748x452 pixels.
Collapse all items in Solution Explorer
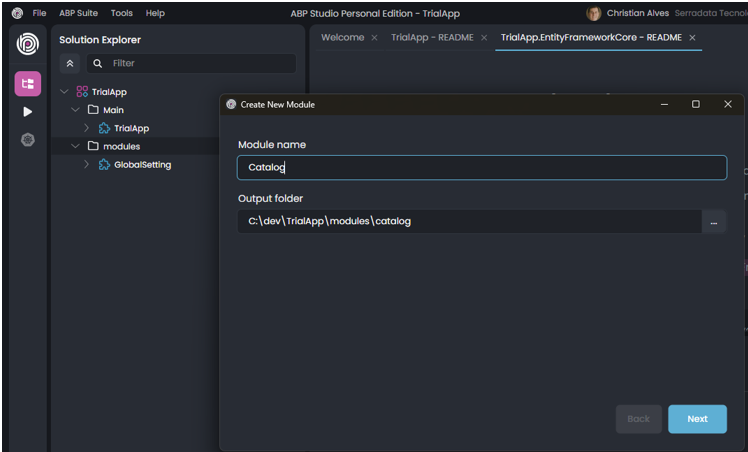click(x=70, y=63)
